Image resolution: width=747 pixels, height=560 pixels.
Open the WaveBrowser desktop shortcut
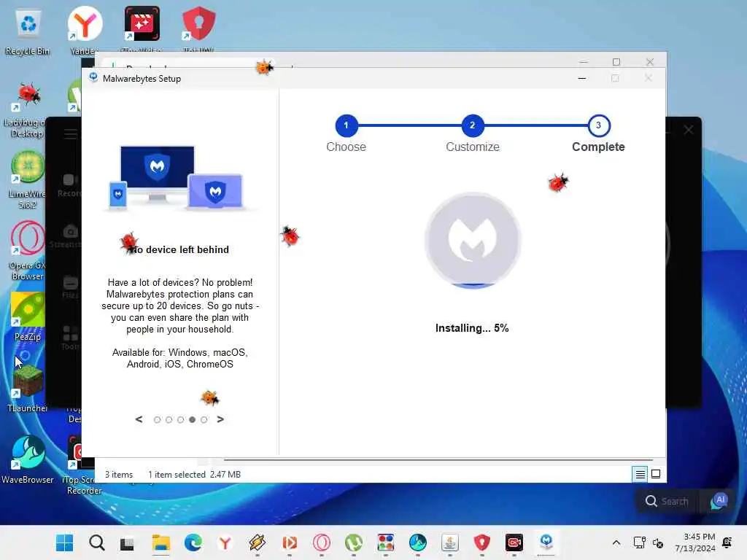tap(28, 459)
